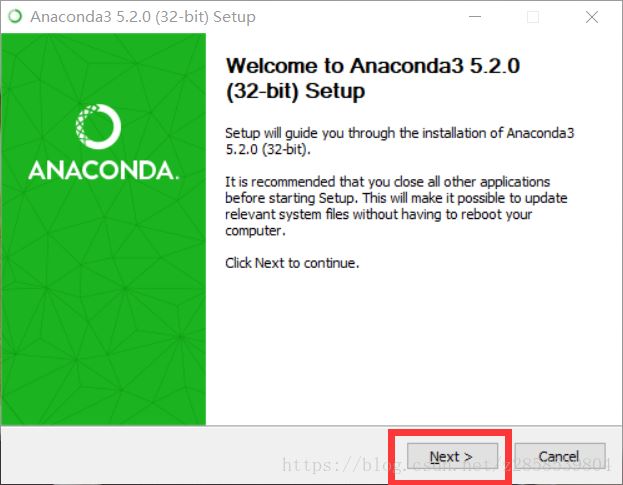Click the 'It is recommended' paragraph
This screenshot has height=485, width=623.
pyautogui.click(x=388, y=206)
